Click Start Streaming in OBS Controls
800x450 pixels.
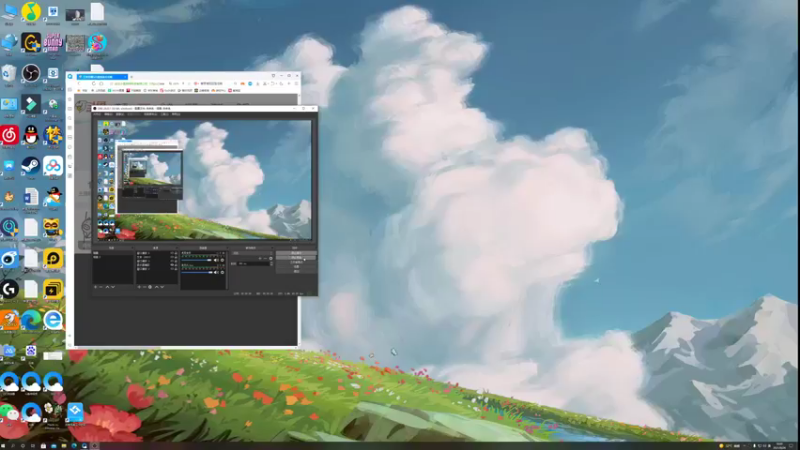[296, 253]
